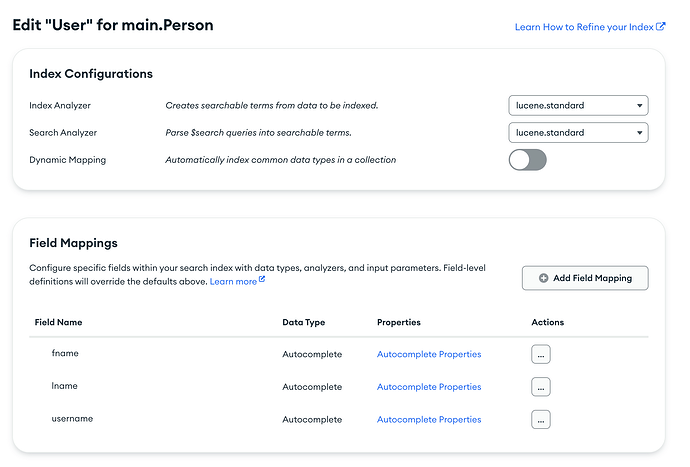Open the actions ellipsis for username
Image resolution: width=690 pixels, height=467 pixels.
(x=541, y=420)
